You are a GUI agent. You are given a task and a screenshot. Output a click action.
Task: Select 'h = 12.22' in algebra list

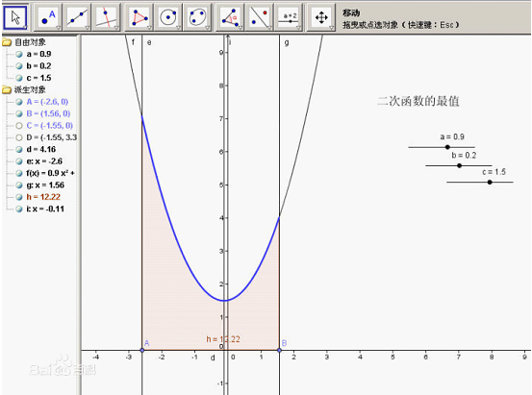43,197
